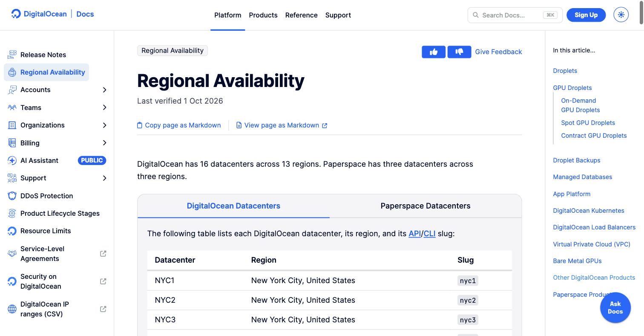Expand the Billing section chevron
This screenshot has height=336, width=644.
(x=104, y=143)
